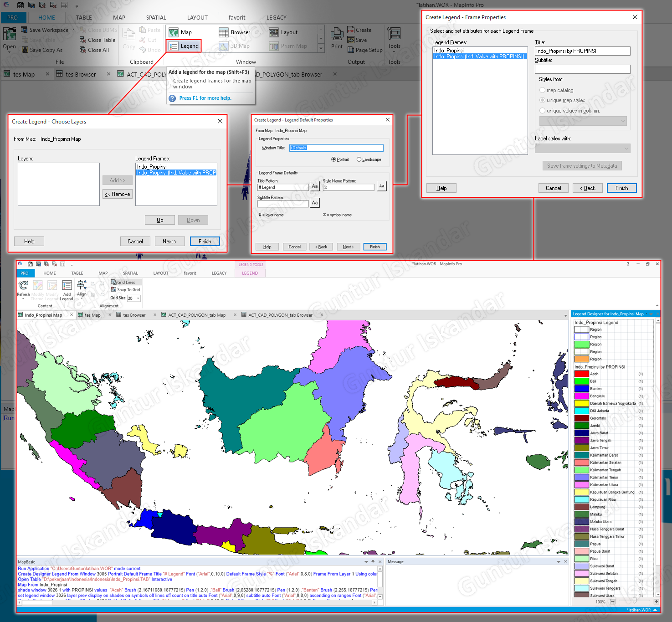
Task: Select the plain 'Indo_Propinsi' row in Frame Properties Legend Frames
Action: pyautogui.click(x=480, y=51)
